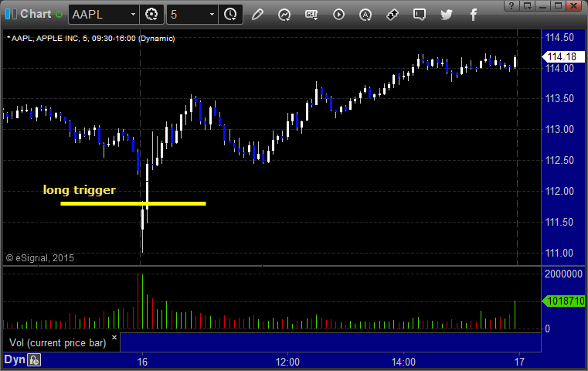The width and height of the screenshot is (588, 371).
Task: Click the 1018710 volume value marker
Action: click(x=563, y=301)
